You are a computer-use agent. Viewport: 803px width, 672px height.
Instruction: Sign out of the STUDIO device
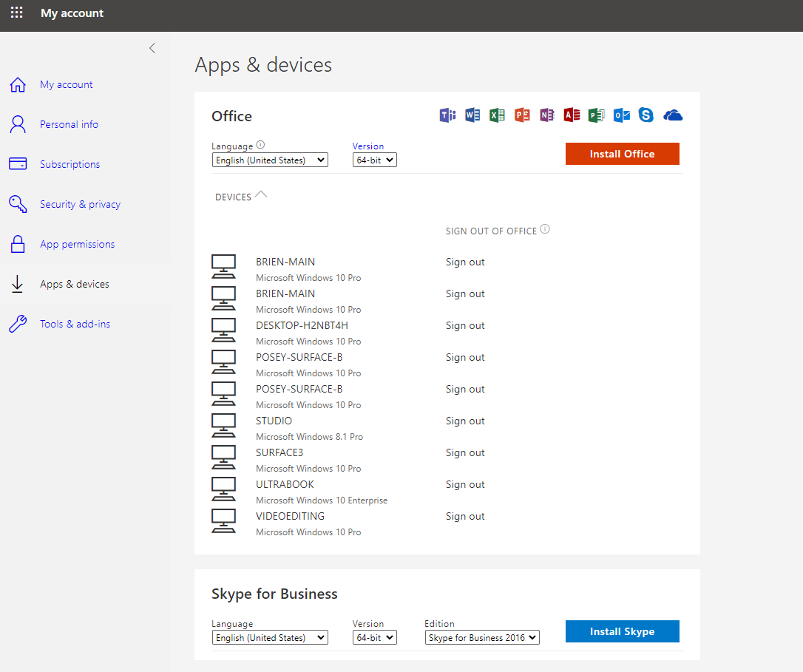point(465,421)
